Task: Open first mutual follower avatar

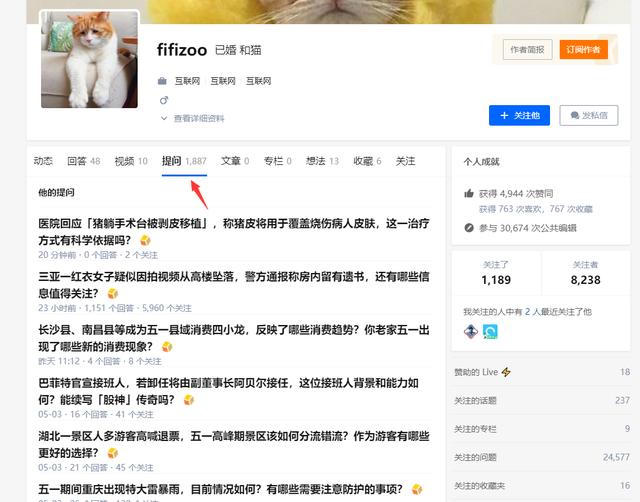Action: pyautogui.click(x=471, y=331)
